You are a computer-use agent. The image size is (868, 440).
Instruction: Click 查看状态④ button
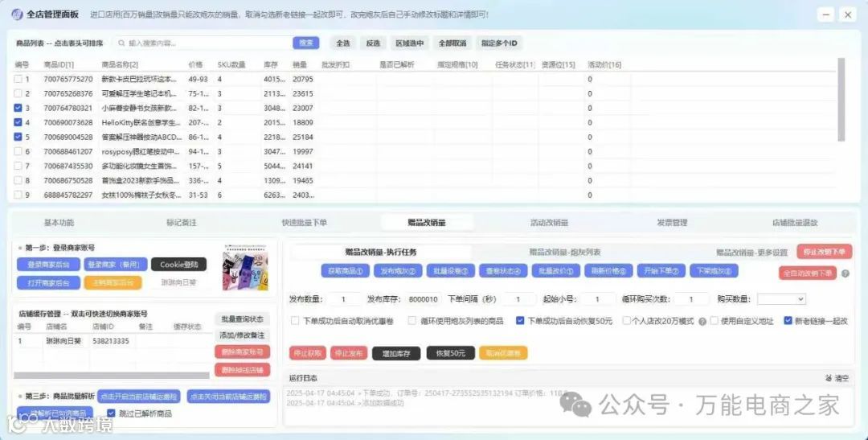click(503, 271)
